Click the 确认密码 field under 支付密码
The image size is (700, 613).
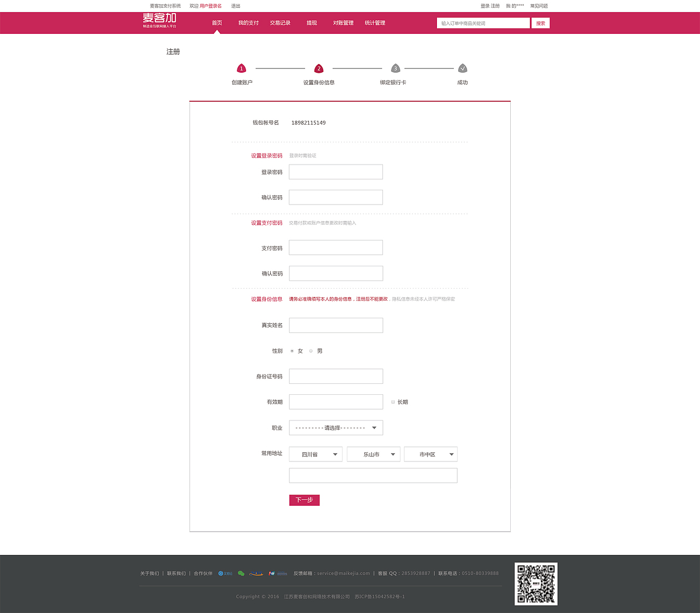tap(336, 273)
